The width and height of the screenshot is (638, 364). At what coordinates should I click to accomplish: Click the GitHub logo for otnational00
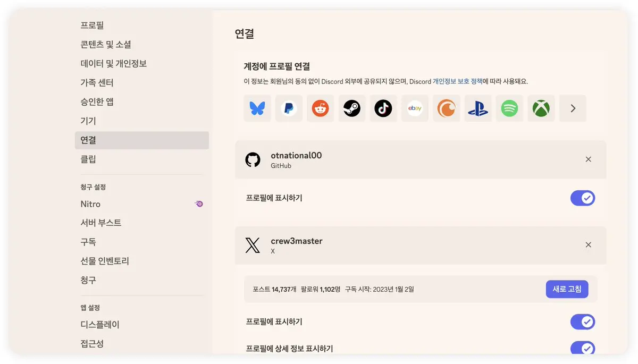click(x=253, y=159)
